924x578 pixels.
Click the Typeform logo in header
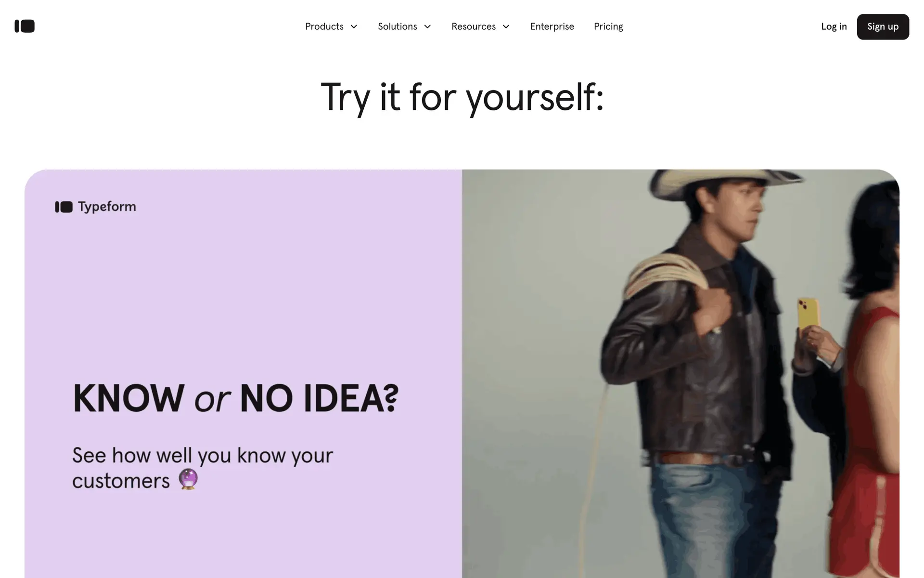(25, 26)
